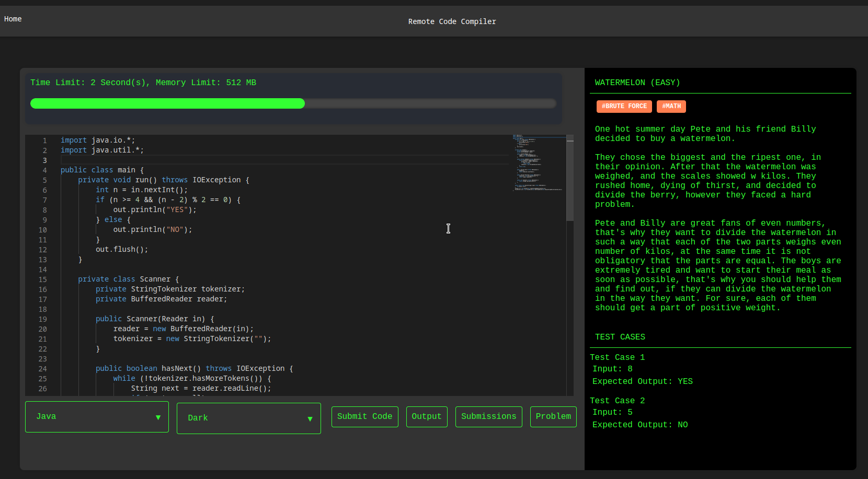Click 'private StringTokenizer tokenizer;' line
The height and width of the screenshot is (479, 868).
[x=170, y=289]
